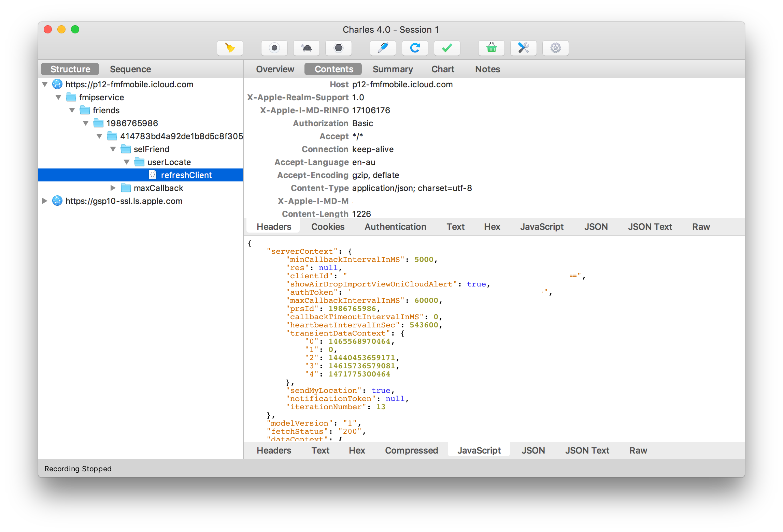This screenshot has width=783, height=532.
Task: Open the Contents tab
Action: pos(333,69)
